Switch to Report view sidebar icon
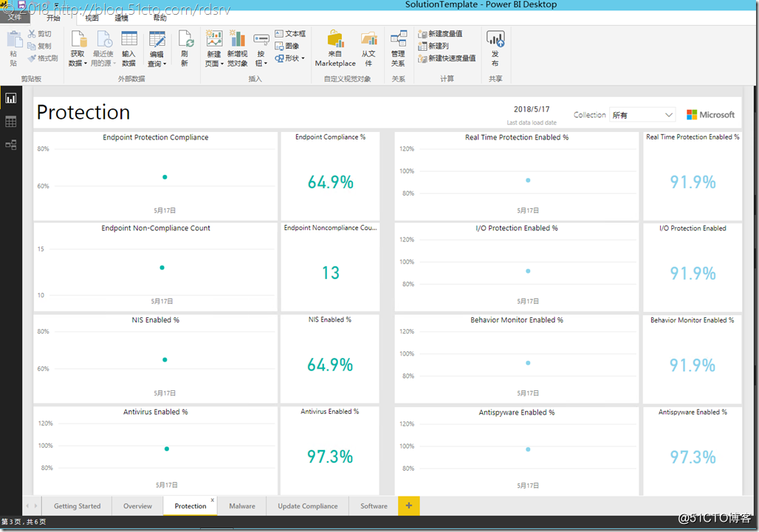Image resolution: width=759 pixels, height=532 pixels. [10, 98]
